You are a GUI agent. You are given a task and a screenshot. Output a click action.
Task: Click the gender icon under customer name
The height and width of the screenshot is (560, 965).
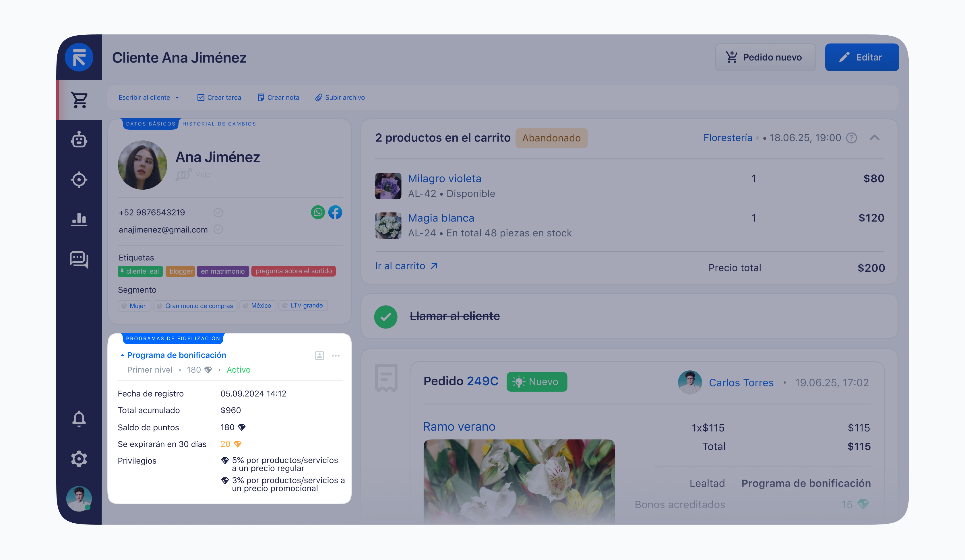click(x=183, y=174)
